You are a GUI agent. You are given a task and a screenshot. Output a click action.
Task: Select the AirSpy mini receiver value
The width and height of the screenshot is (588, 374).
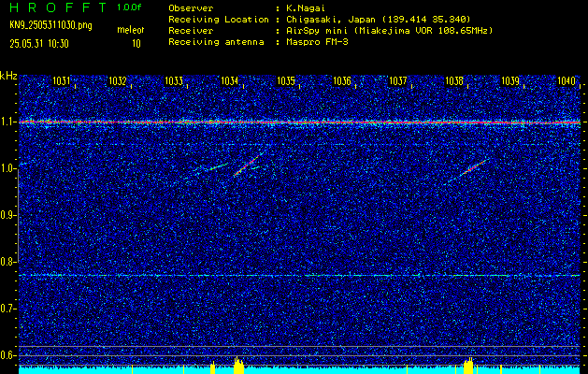tap(390, 31)
